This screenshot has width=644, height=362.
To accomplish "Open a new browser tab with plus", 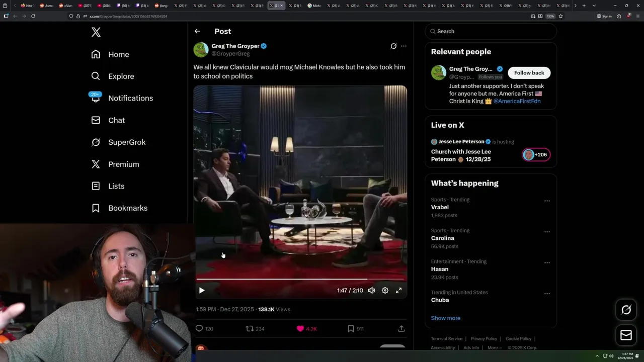I will 584,6.
